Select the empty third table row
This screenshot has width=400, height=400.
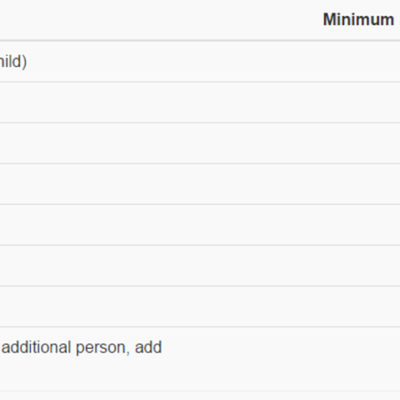point(200,143)
